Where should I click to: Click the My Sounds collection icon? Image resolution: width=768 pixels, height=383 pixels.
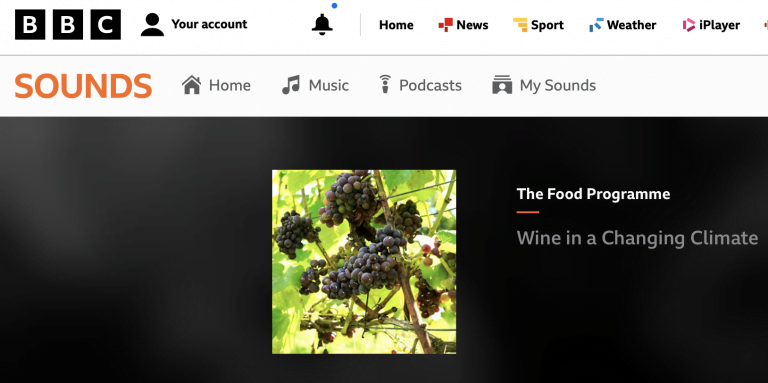502,85
